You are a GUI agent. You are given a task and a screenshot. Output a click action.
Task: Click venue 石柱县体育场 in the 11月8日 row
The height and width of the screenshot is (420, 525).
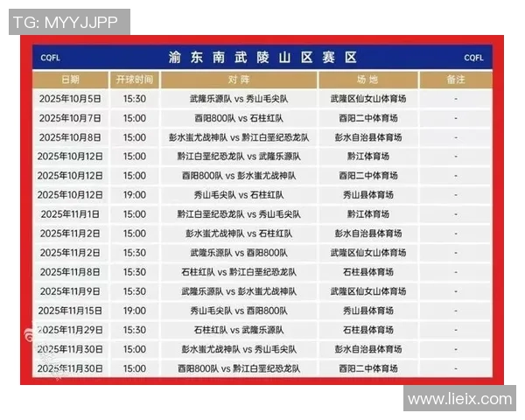coord(368,272)
